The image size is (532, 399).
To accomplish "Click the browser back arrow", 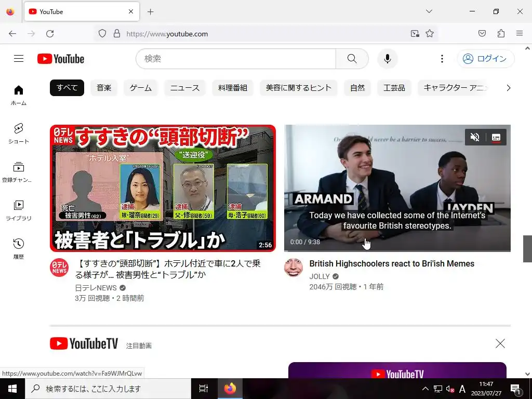I will (12, 34).
